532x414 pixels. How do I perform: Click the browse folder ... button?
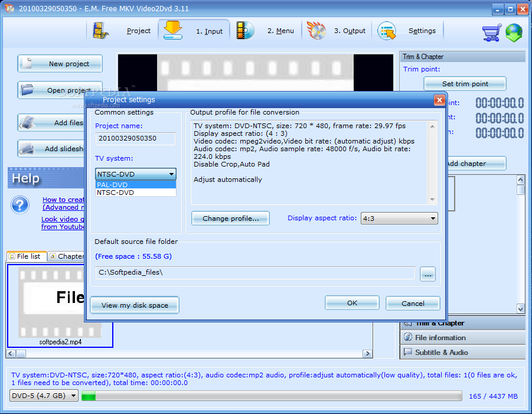pyautogui.click(x=428, y=274)
